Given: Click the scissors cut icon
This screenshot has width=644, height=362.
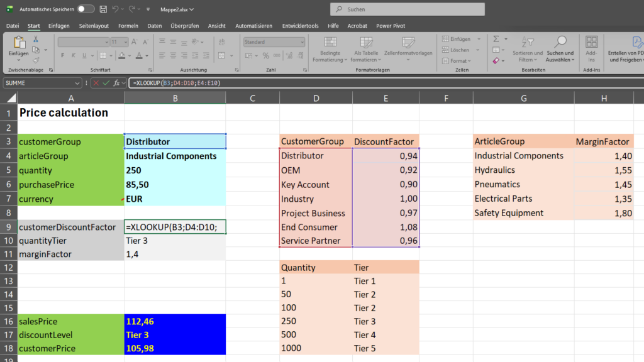Looking at the screenshot, I should tap(36, 39).
